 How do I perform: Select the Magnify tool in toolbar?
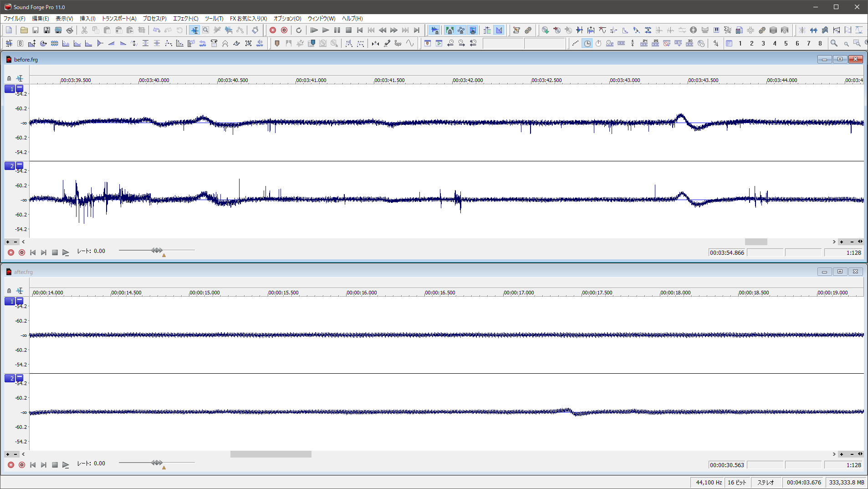[x=206, y=30]
